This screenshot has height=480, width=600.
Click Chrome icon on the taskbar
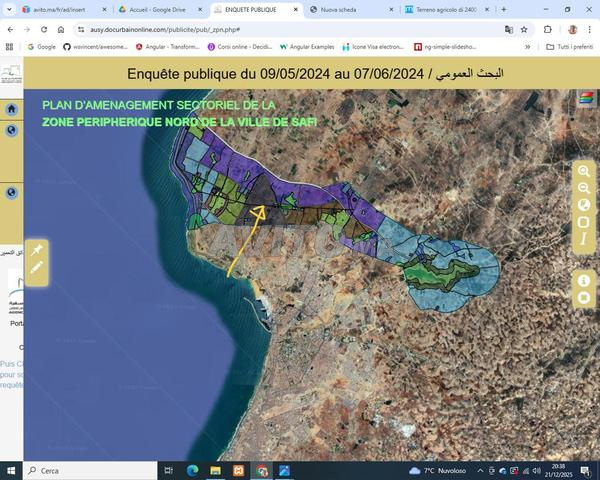tap(262, 471)
